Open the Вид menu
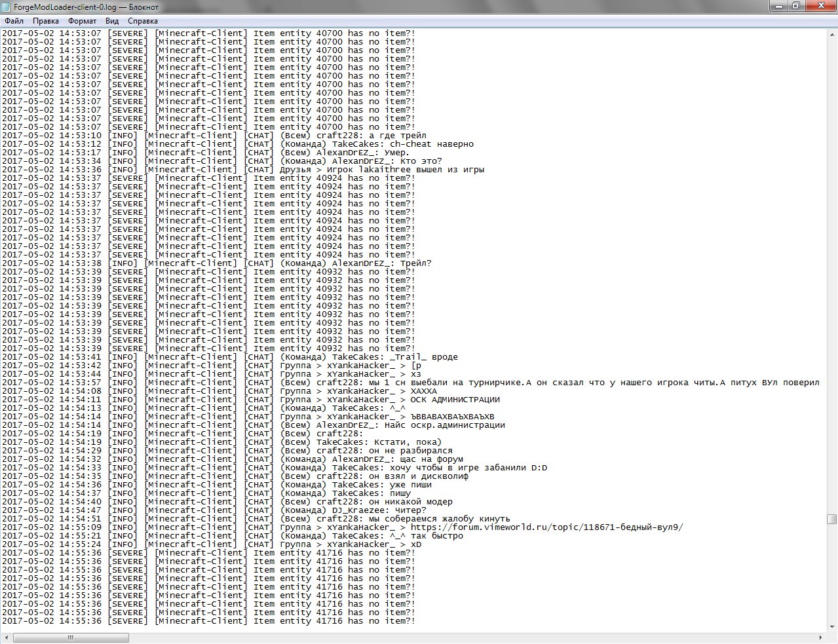This screenshot has width=838, height=644. point(112,21)
